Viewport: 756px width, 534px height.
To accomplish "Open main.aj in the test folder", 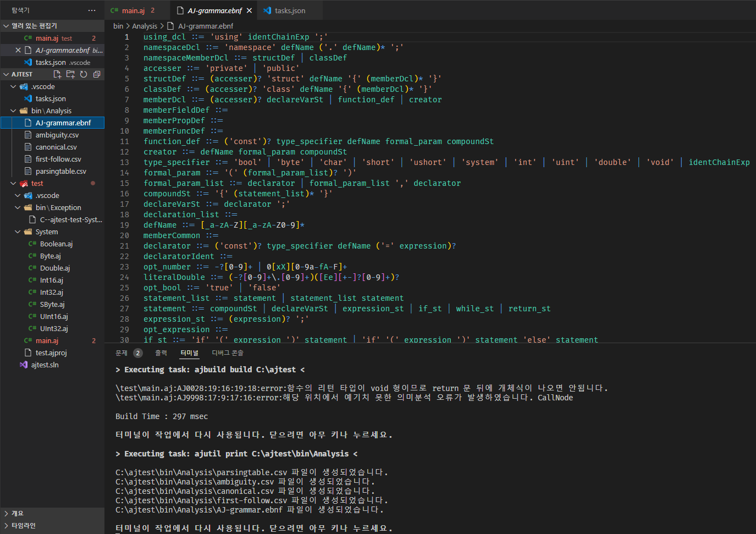I will pyautogui.click(x=52, y=340).
